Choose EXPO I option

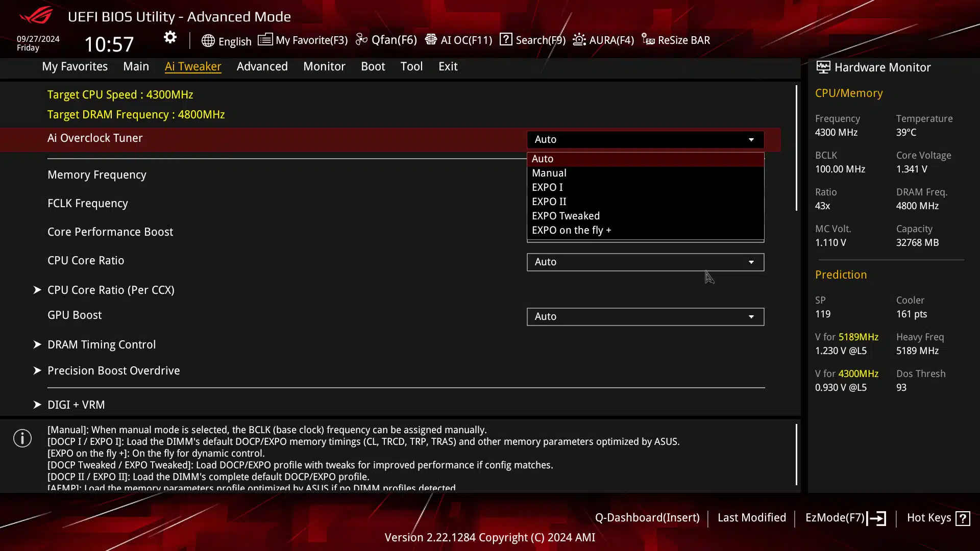tap(645, 188)
